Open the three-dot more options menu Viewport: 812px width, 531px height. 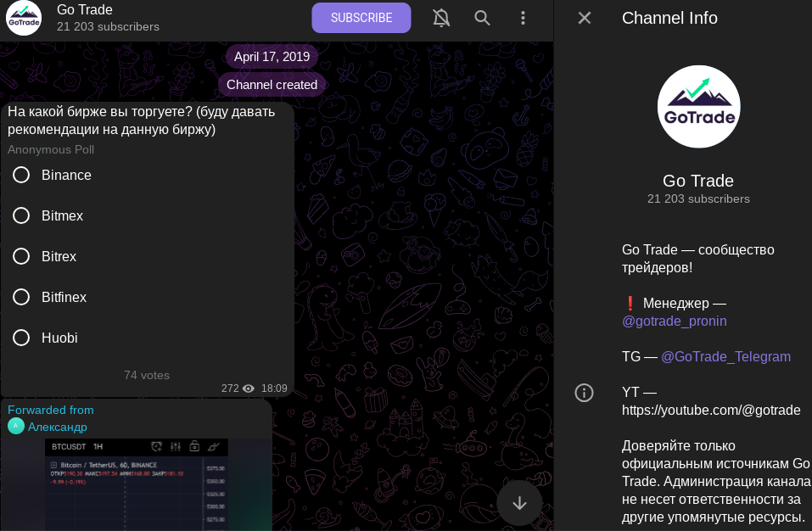524,18
